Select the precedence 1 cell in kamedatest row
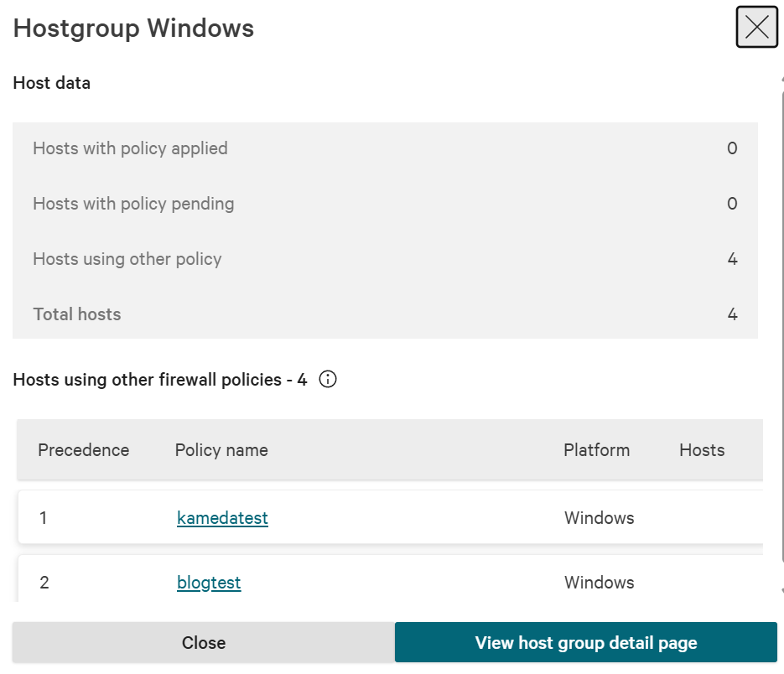This screenshot has width=784, height=674. tap(44, 518)
